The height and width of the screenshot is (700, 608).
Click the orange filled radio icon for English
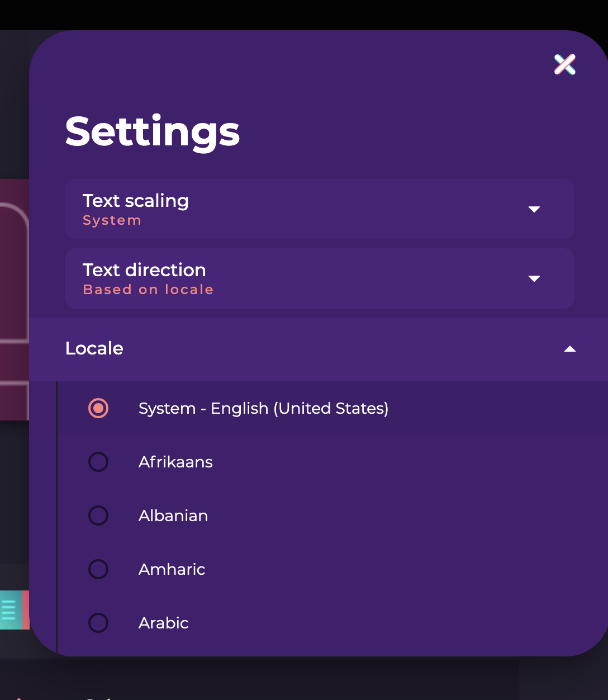click(98, 408)
